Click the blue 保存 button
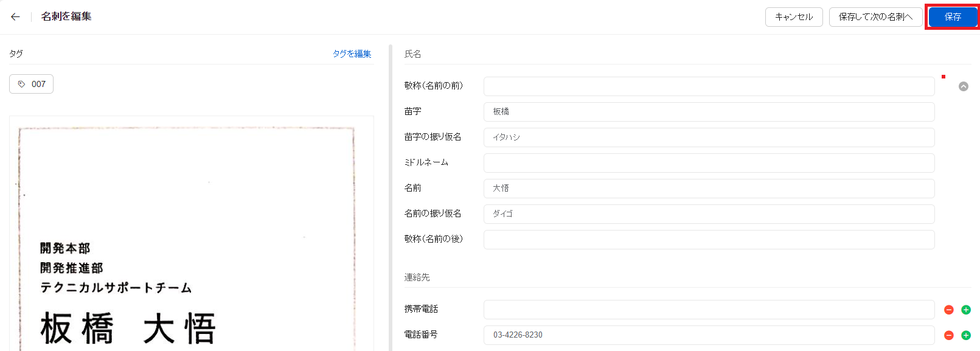Viewport: 980px width, 351px height. [953, 17]
